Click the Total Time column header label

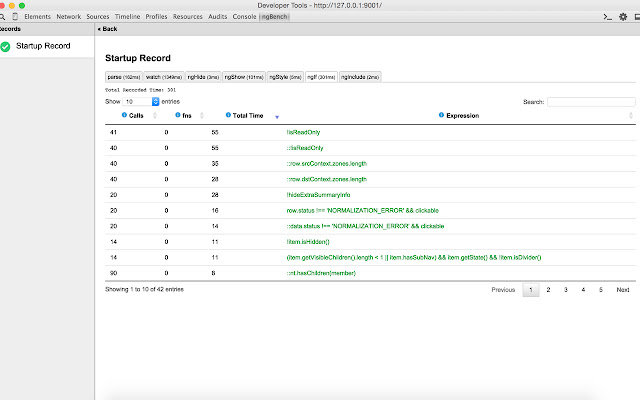pyautogui.click(x=248, y=116)
